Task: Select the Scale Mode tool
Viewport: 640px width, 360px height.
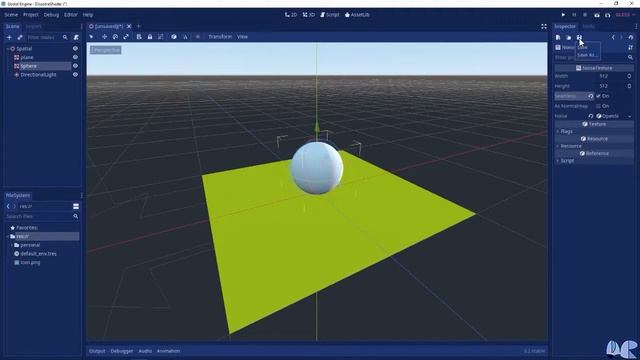Action: (126, 37)
